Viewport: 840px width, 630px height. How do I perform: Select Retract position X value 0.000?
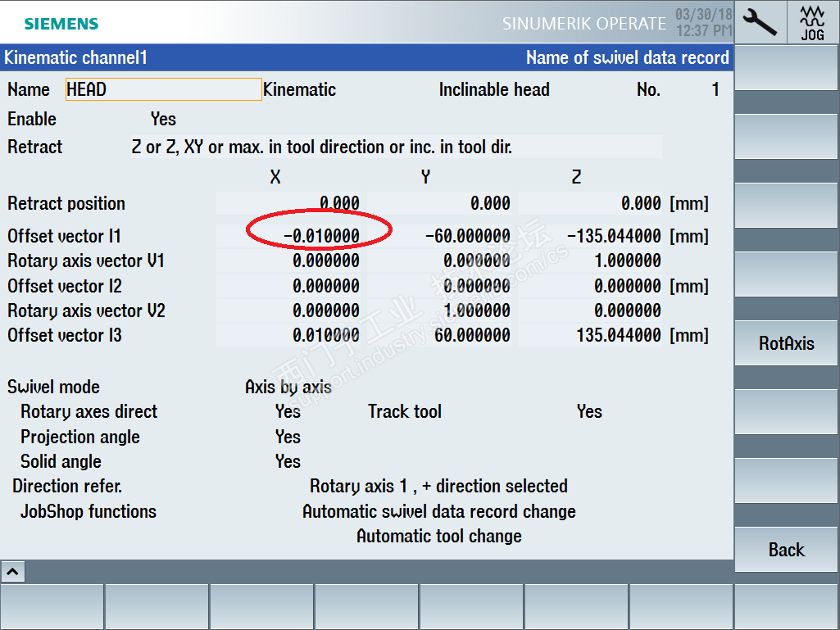288,203
